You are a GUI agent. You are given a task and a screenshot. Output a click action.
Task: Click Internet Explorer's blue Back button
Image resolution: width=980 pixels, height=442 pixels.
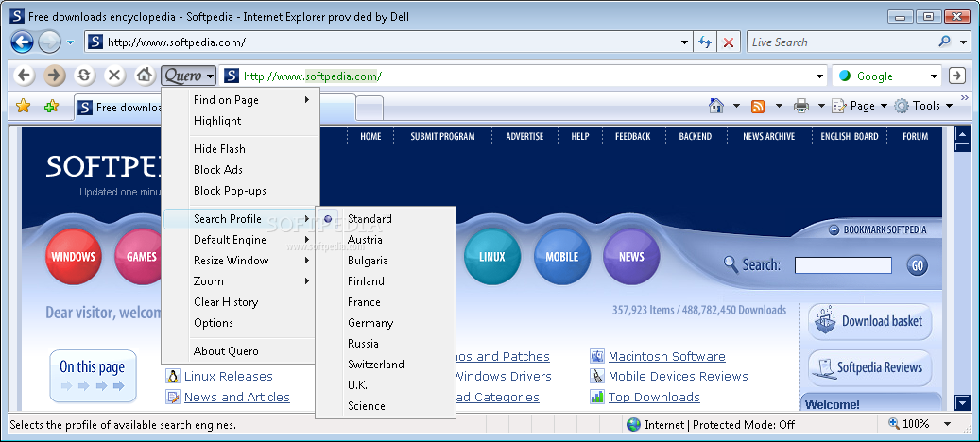[22, 42]
